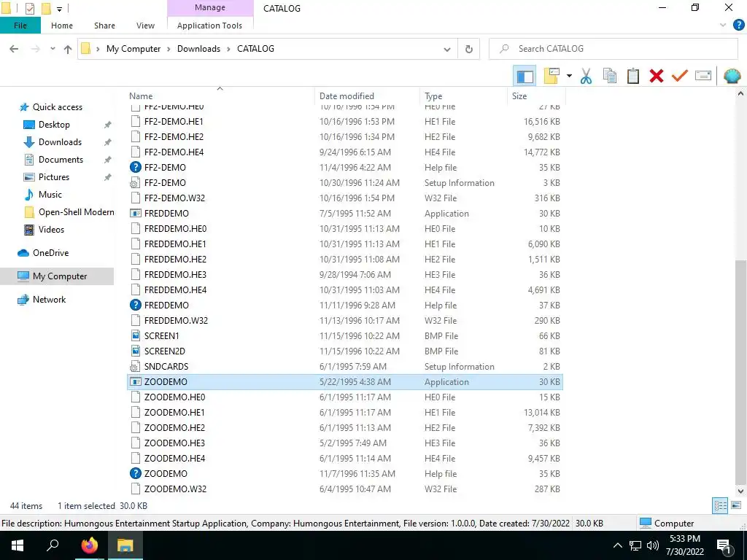Click the ribbon Help question mark icon
The height and width of the screenshot is (560, 747).
738,26
